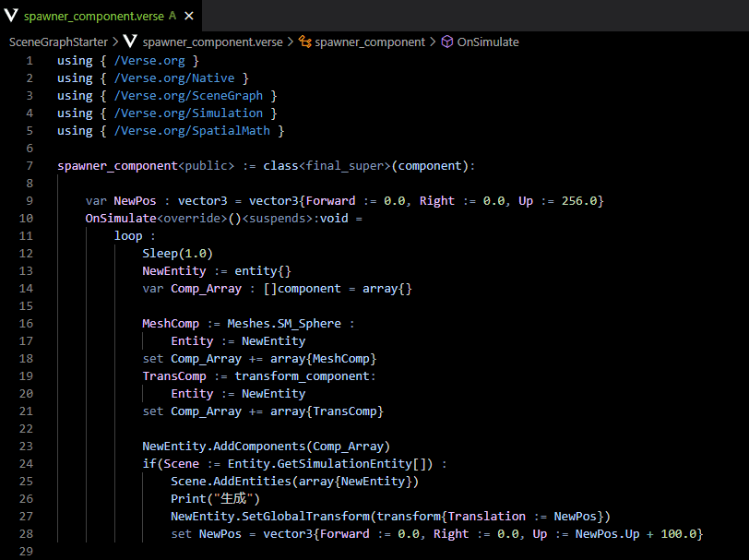749x560 pixels.
Task: Click the spawner_component.verse breadcrumb item
Action: click(212, 42)
